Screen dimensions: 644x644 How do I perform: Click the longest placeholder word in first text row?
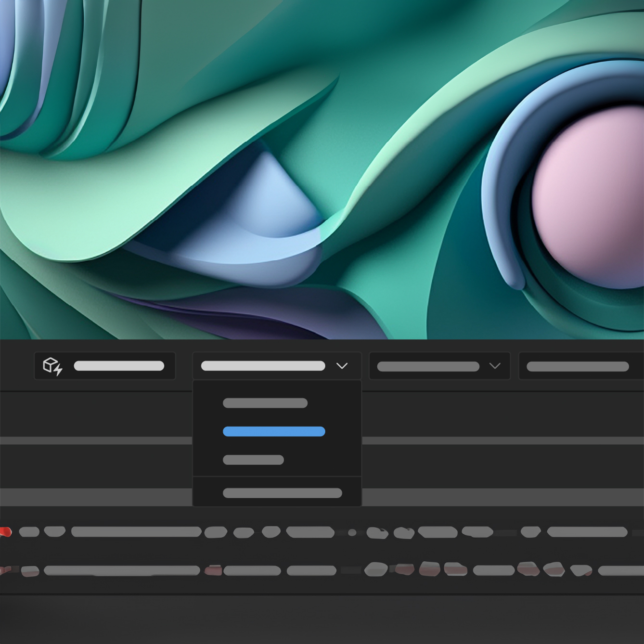(x=136, y=532)
